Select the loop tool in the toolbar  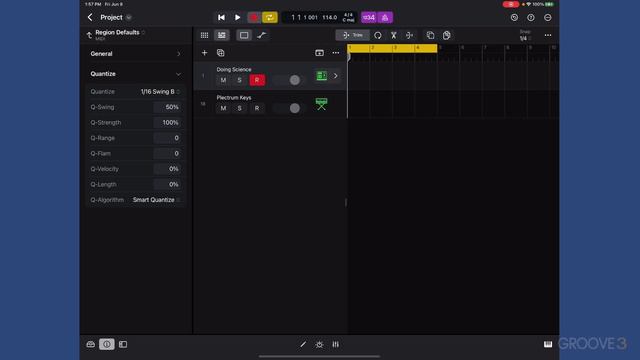tap(378, 36)
